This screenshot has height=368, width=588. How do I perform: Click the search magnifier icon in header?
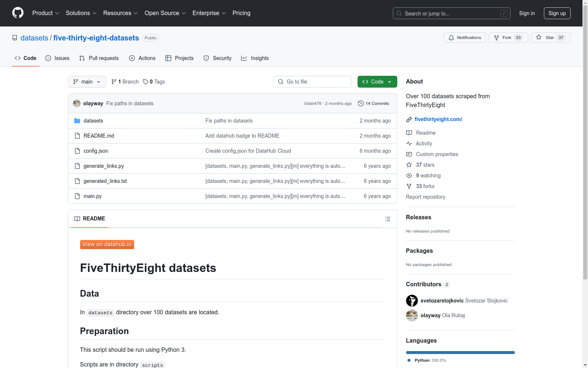[399, 13]
